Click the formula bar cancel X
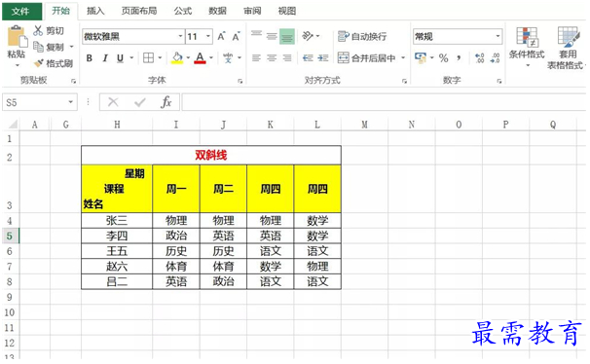The image size is (590, 364). tap(113, 102)
